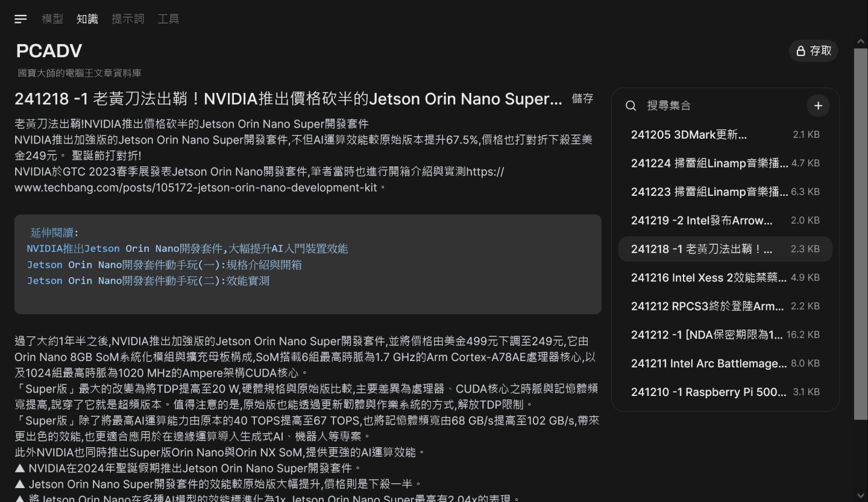Open file 241212 RPCS3終於登陸Arm
The height and width of the screenshot is (502, 868).
[725, 306]
